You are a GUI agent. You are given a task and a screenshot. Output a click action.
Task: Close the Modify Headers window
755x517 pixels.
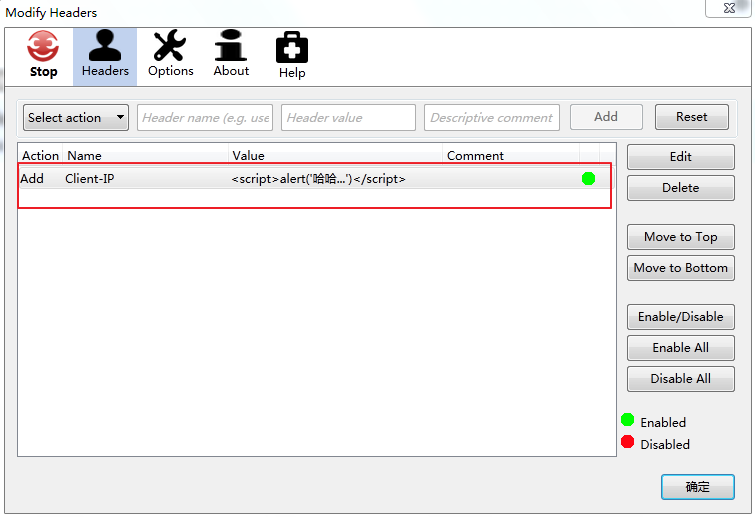[x=729, y=8]
